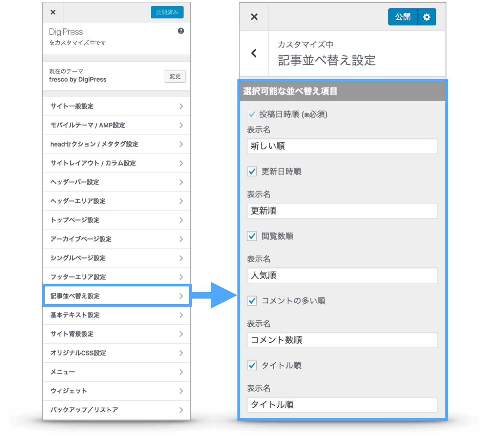
Task: Expand the ウィジェット section chevron
Action: [x=181, y=391]
